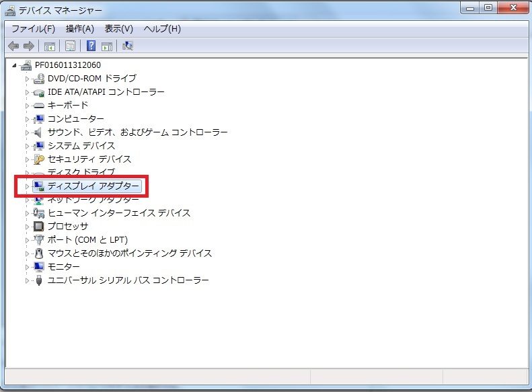Click the Help icon in the toolbar
Image resolution: width=532 pixels, height=392 pixels.
91,46
